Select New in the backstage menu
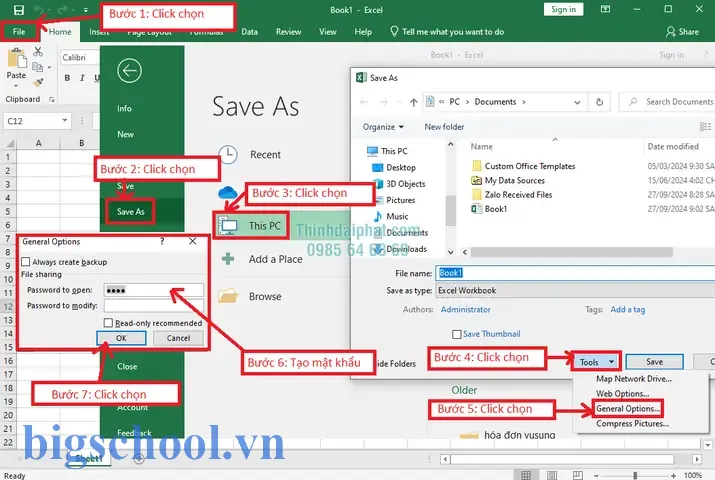 [x=125, y=134]
